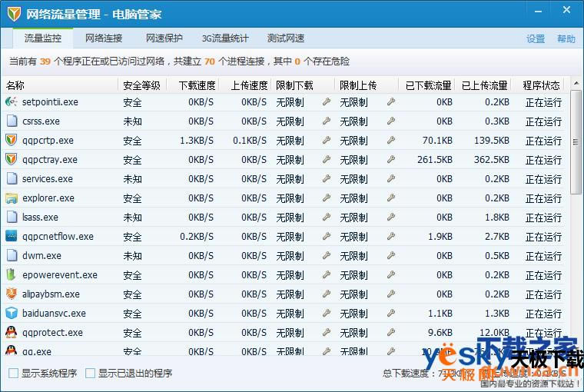Enable the 显示系统程序 checkbox

[x=13, y=374]
